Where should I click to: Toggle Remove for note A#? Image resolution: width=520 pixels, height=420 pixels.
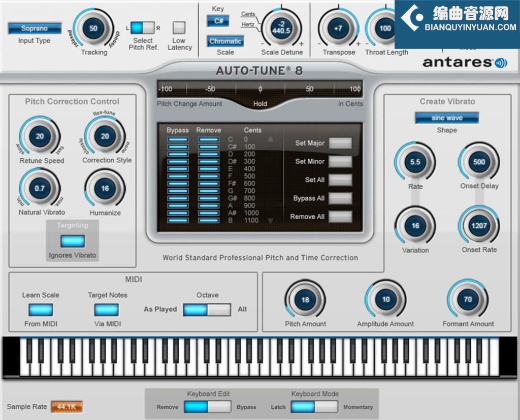[x=209, y=213]
